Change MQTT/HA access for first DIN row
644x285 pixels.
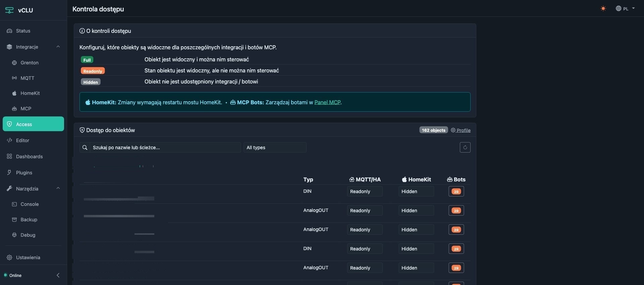[365, 191]
